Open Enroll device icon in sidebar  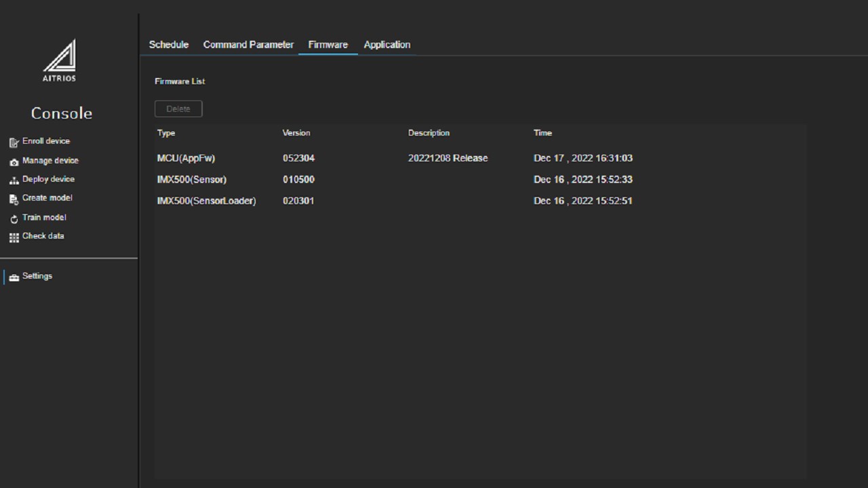14,142
